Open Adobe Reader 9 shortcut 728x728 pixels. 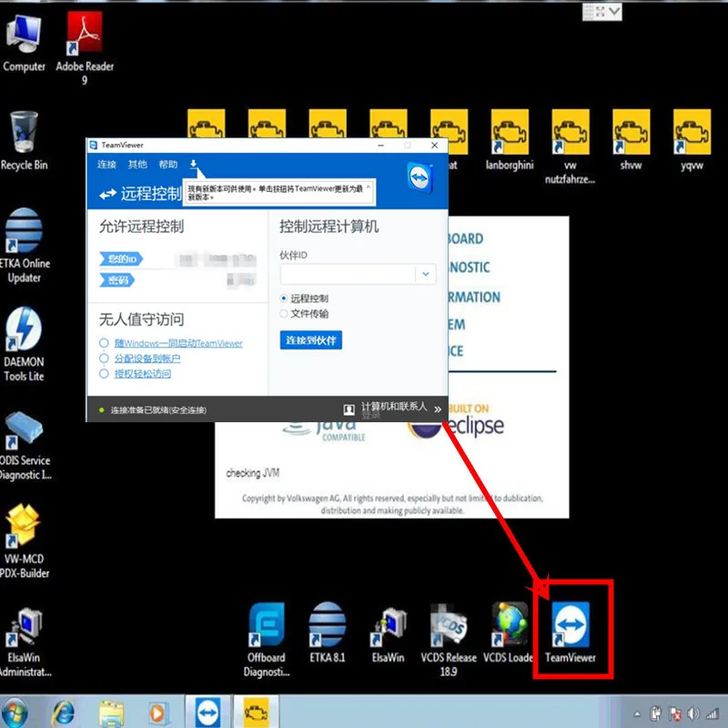coord(85,49)
